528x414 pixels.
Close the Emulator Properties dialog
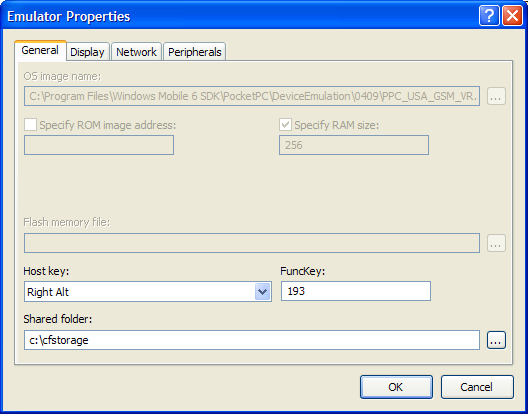click(x=512, y=16)
